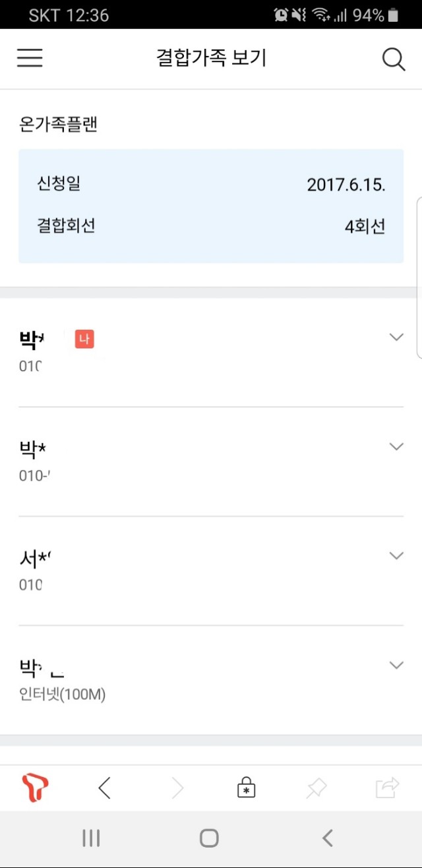Tap the red 나 badge

pos(84,339)
